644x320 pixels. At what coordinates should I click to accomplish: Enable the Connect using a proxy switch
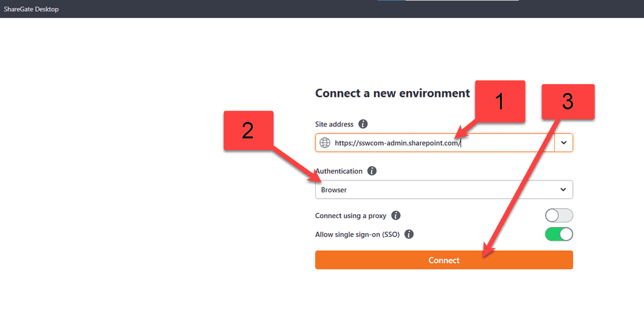[558, 216]
